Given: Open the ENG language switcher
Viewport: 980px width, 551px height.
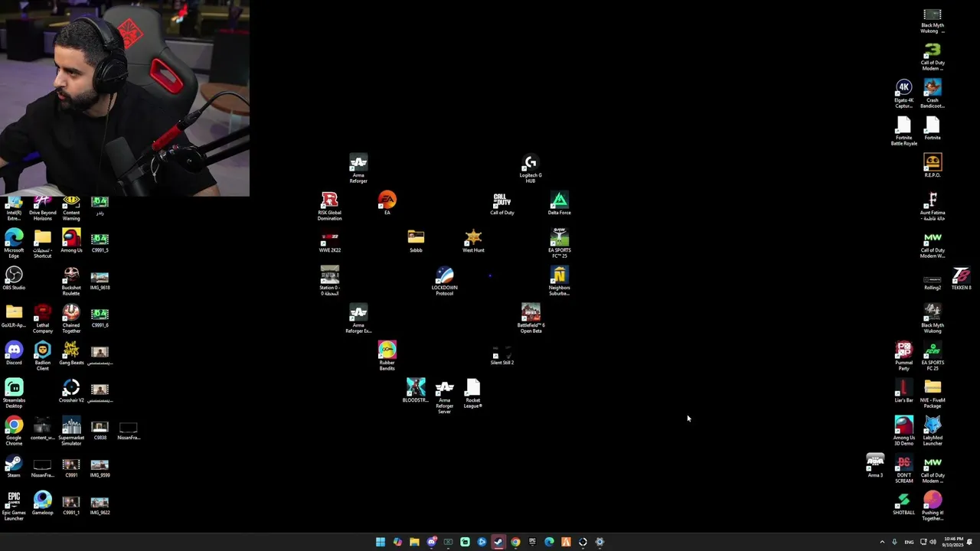Looking at the screenshot, I should tap(909, 542).
